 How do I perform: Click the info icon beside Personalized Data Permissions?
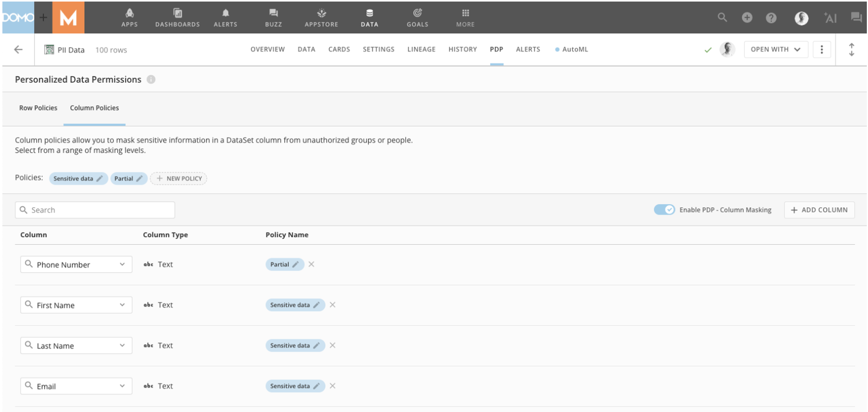[x=151, y=79]
